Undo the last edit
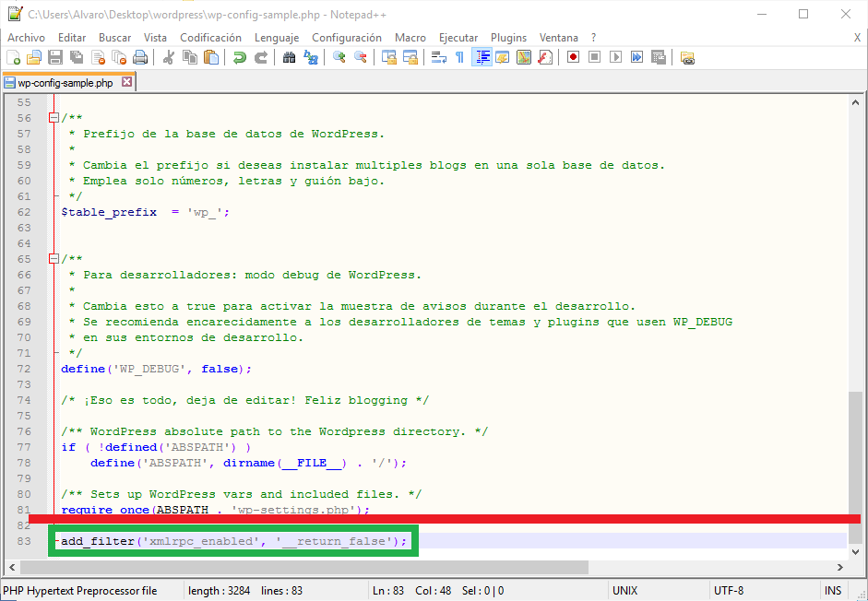 coord(240,58)
